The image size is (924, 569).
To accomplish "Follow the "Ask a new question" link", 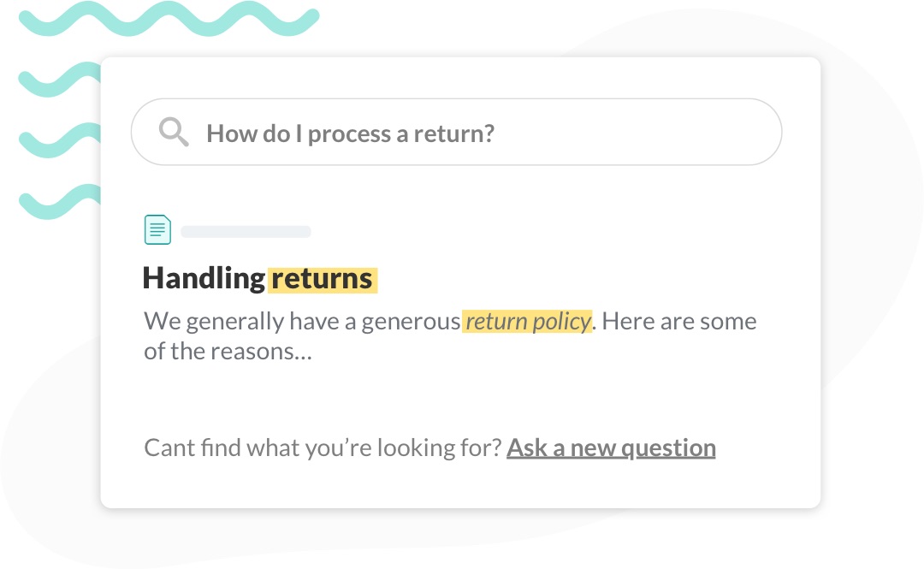I will pos(611,448).
